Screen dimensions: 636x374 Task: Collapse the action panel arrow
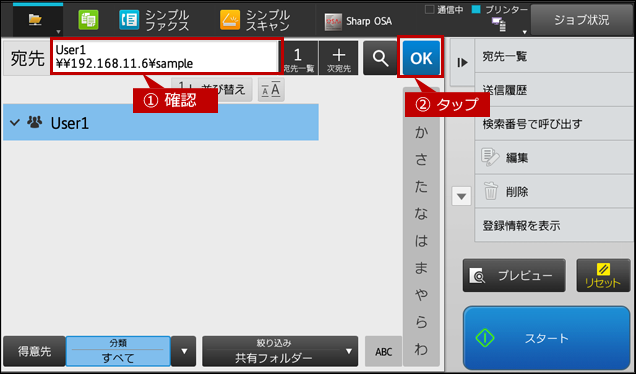(x=462, y=62)
